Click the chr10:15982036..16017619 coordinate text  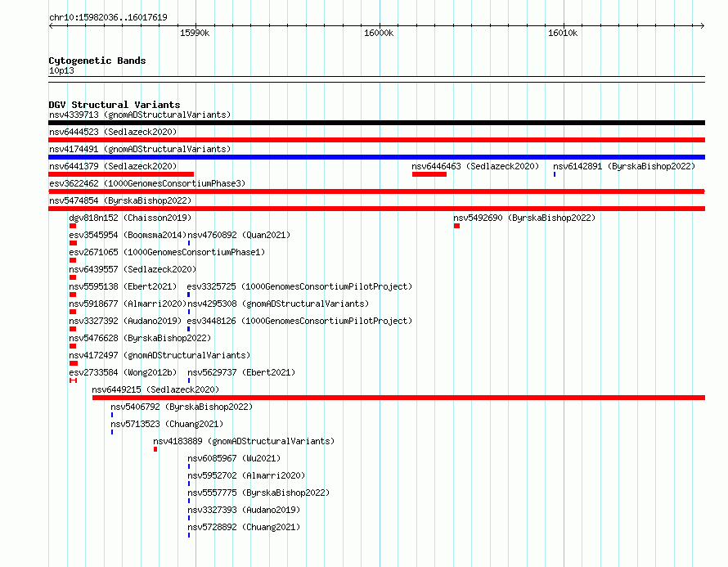tap(108, 17)
